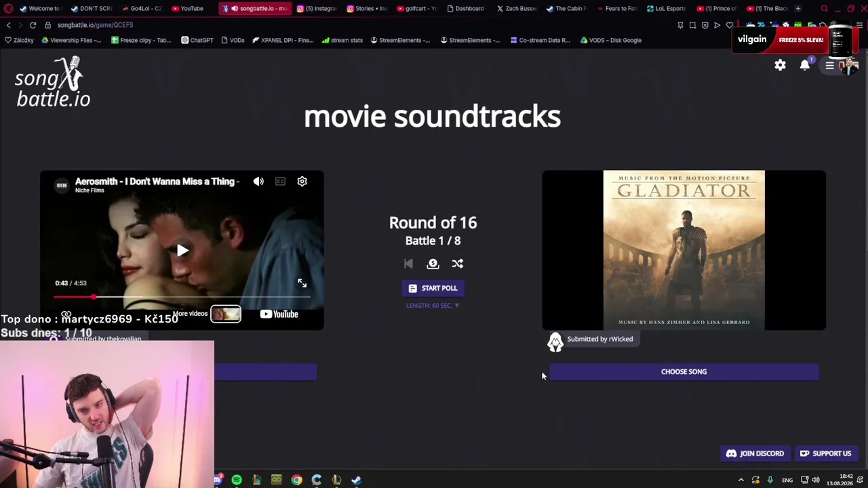This screenshot has height=488, width=868.
Task: Show hidden system tray icons
Action: [x=741, y=480]
